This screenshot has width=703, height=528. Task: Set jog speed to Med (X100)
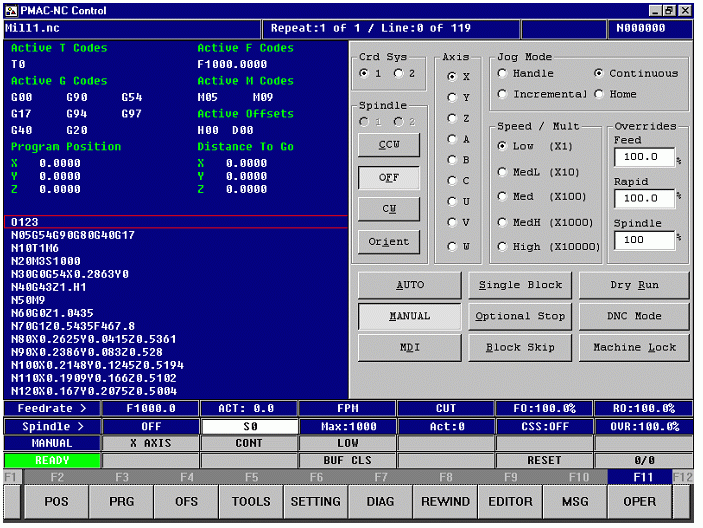click(x=502, y=196)
